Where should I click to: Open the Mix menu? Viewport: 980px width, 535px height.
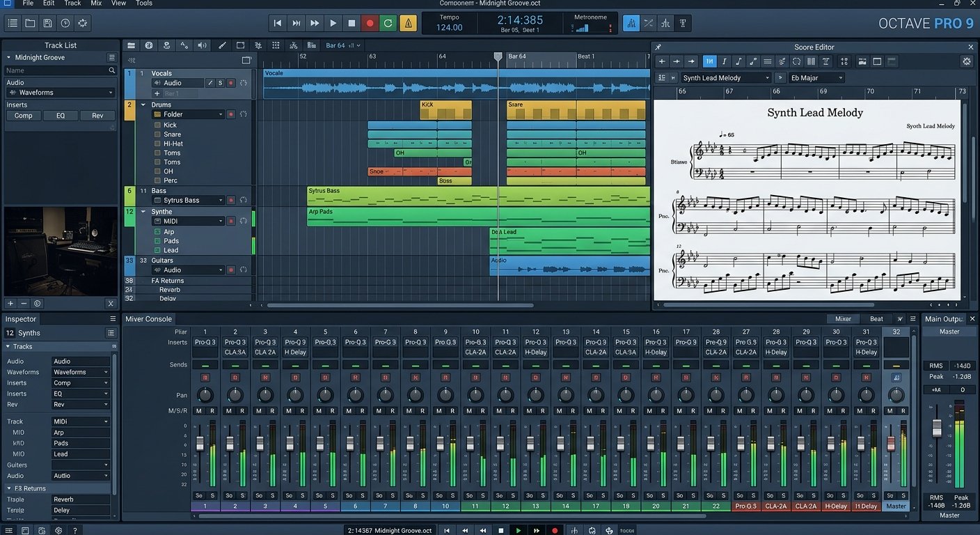point(96,3)
